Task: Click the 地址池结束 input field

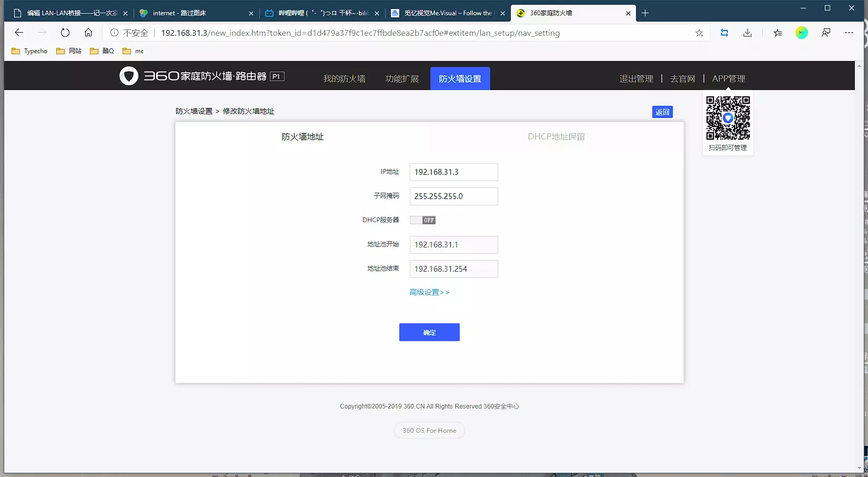Action: 454,269
